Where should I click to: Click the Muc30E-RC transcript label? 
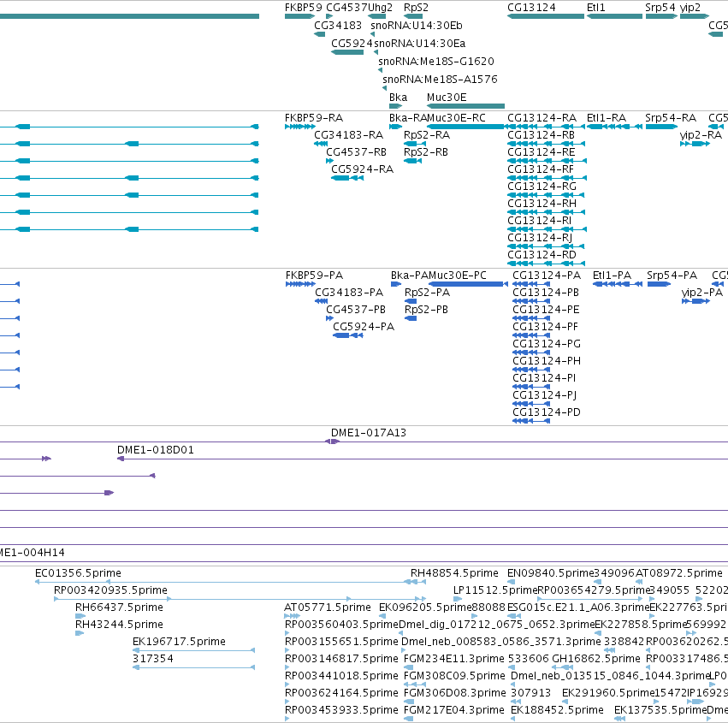[x=456, y=118]
